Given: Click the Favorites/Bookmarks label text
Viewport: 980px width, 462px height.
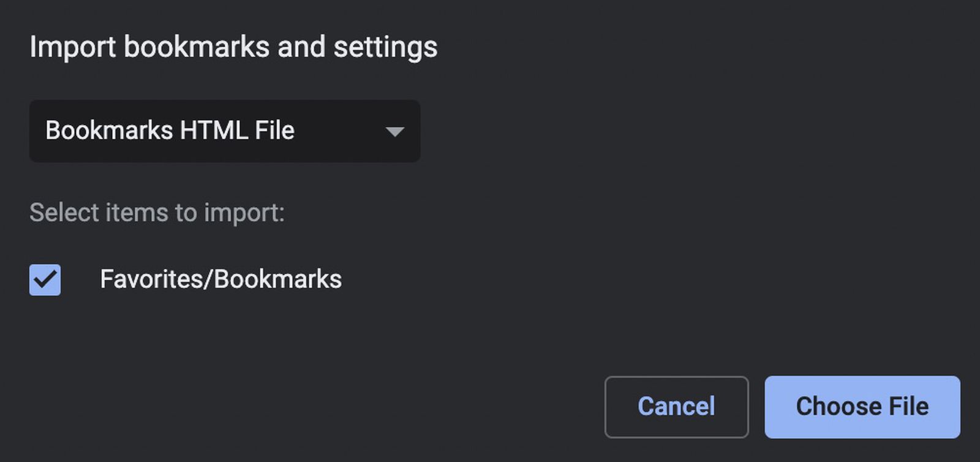Looking at the screenshot, I should tap(222, 279).
